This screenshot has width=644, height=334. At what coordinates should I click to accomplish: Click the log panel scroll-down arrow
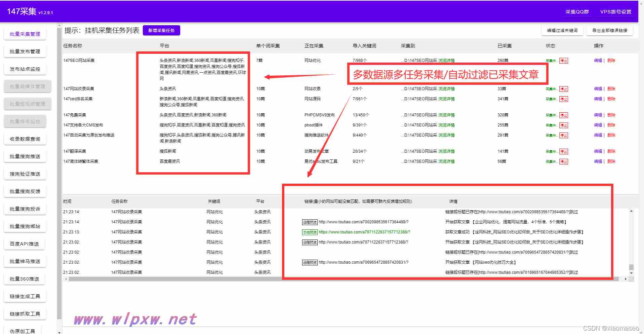pyautogui.click(x=631, y=273)
